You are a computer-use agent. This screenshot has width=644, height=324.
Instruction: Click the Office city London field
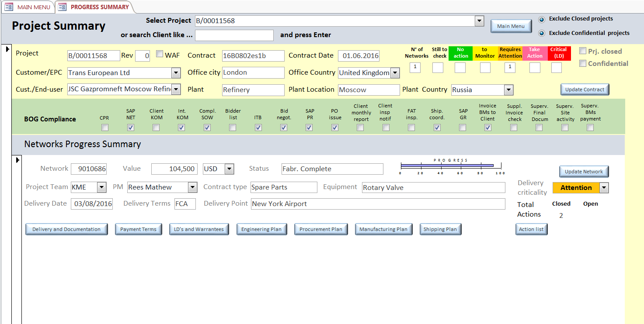pyautogui.click(x=253, y=72)
